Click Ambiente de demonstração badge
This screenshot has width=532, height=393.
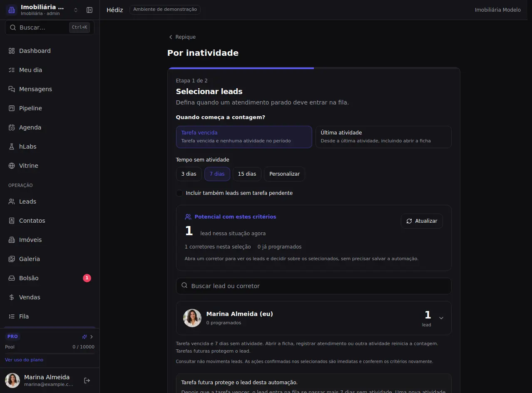(x=165, y=10)
